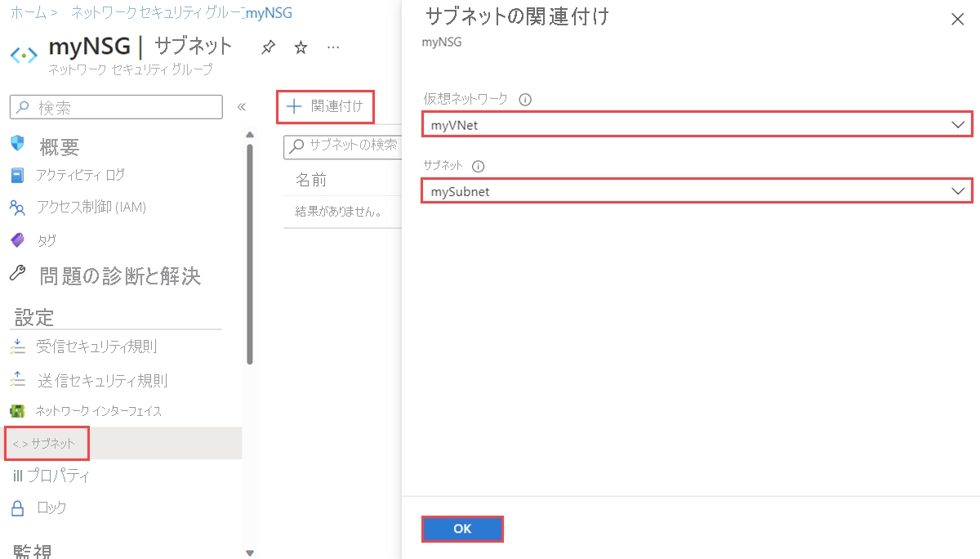980x559 pixels.
Task: Open the ネットワークセキュリティグループ breadcrumb link
Action: [158, 13]
